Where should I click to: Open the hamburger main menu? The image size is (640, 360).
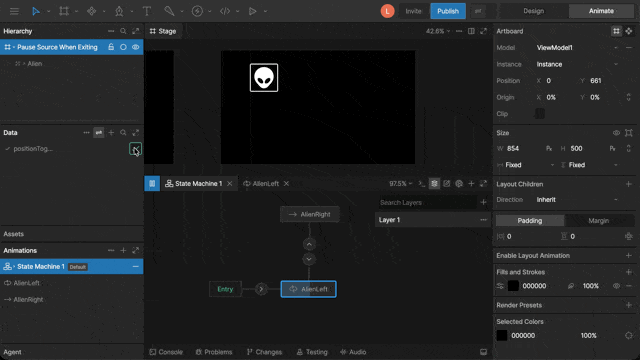tap(14, 11)
